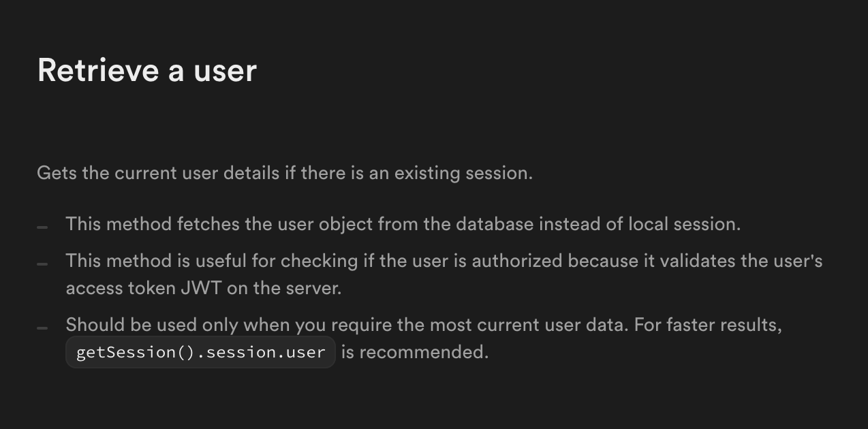Click the text "access token JWT on the server."
This screenshot has height=429, width=868.
coord(203,288)
